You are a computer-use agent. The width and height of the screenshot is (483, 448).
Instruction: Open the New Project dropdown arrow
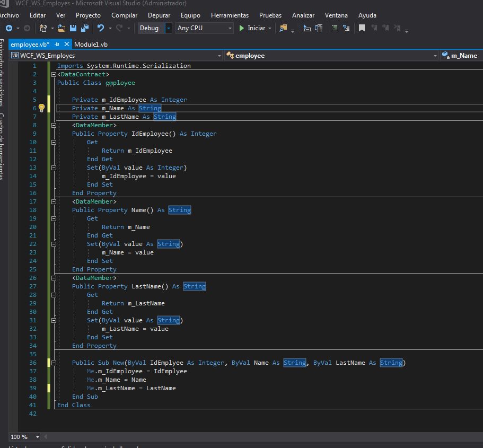click(52, 28)
